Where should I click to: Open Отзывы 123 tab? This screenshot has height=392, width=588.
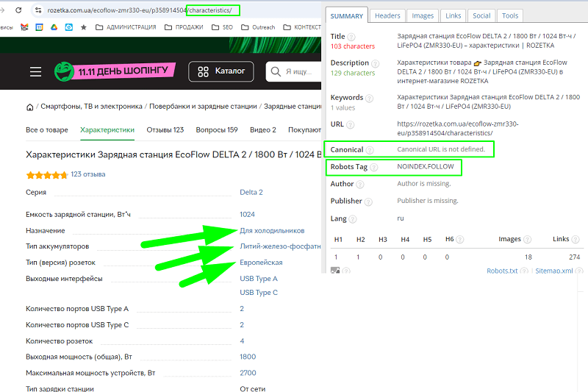pos(165,129)
